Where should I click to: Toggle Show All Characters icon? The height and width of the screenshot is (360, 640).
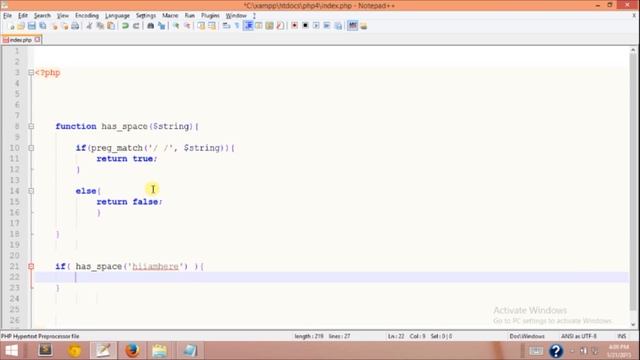coord(237,26)
